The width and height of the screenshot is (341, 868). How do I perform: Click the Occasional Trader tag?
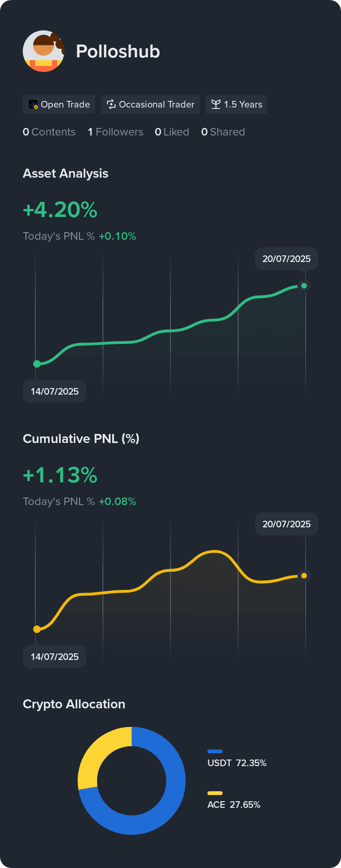click(151, 104)
